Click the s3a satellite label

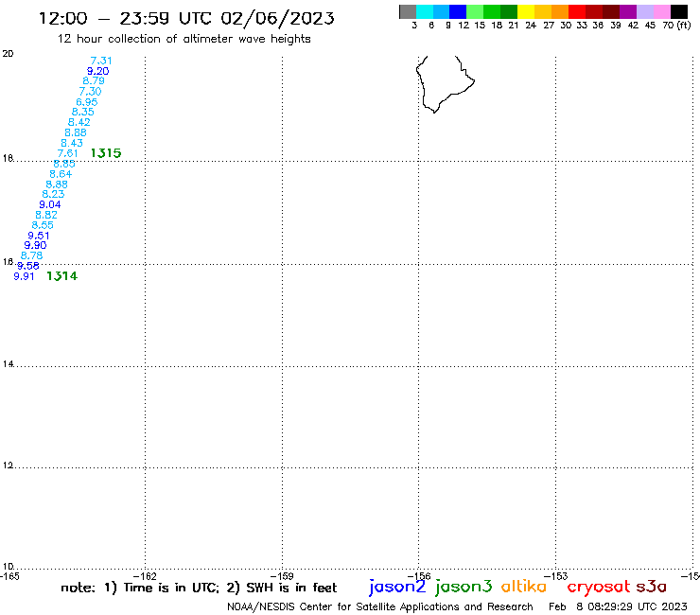pos(651,587)
